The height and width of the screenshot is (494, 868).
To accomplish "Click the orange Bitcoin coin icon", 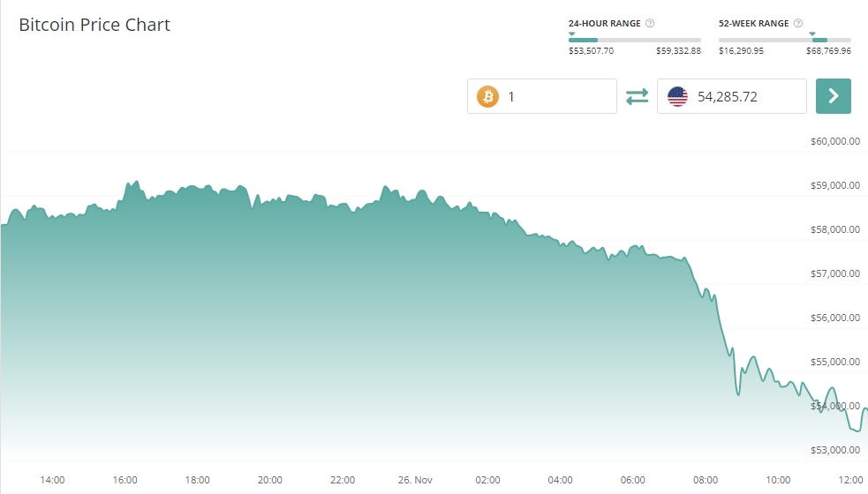I will (488, 96).
